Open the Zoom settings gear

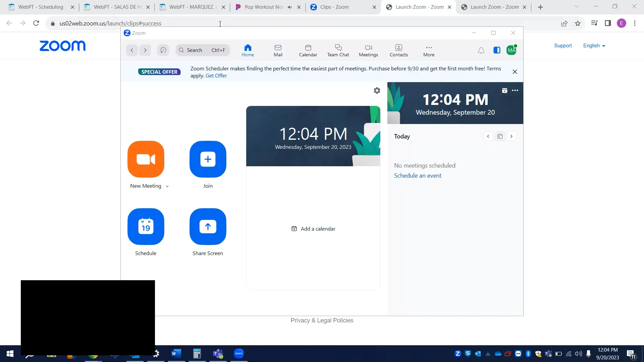(377, 90)
